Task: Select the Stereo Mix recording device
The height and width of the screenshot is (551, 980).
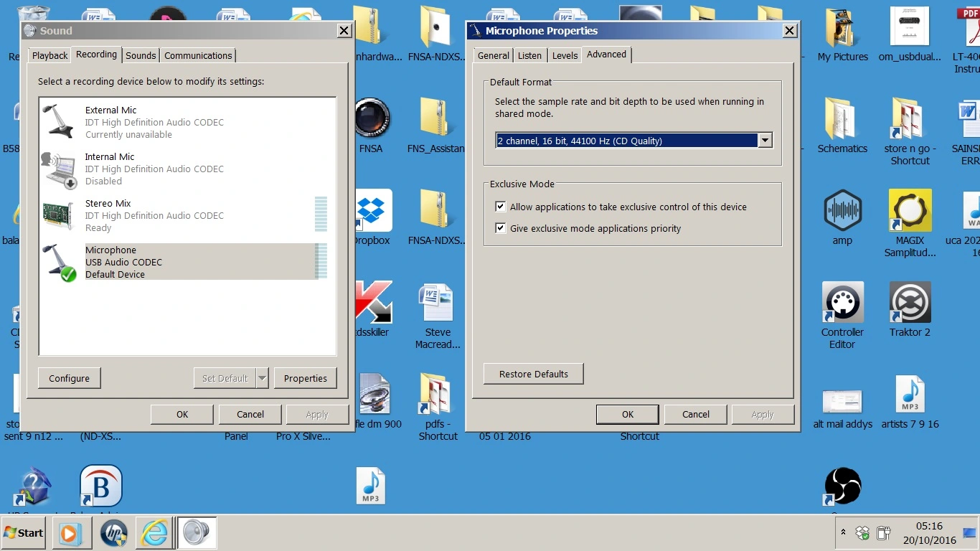Action: (x=154, y=215)
